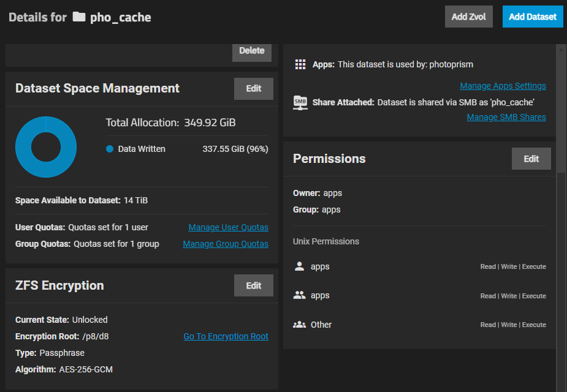The height and width of the screenshot is (392, 567).
Task: Click the text Quotas set for 1 group
Action: pos(116,244)
